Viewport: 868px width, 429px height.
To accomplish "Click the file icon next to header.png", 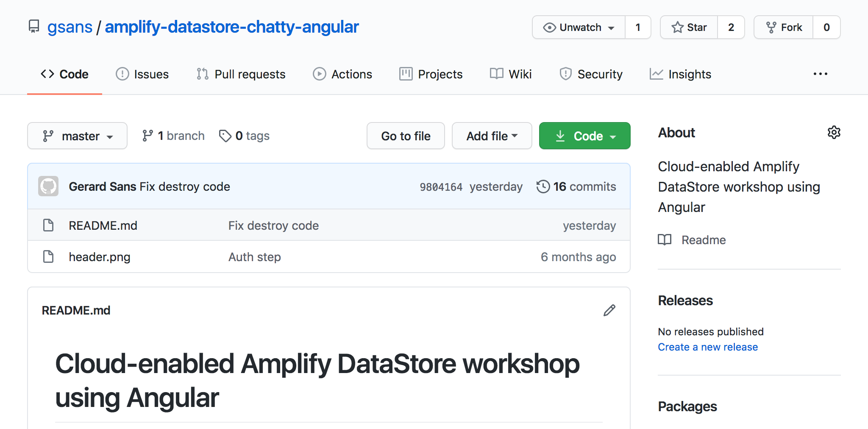I will [48, 256].
